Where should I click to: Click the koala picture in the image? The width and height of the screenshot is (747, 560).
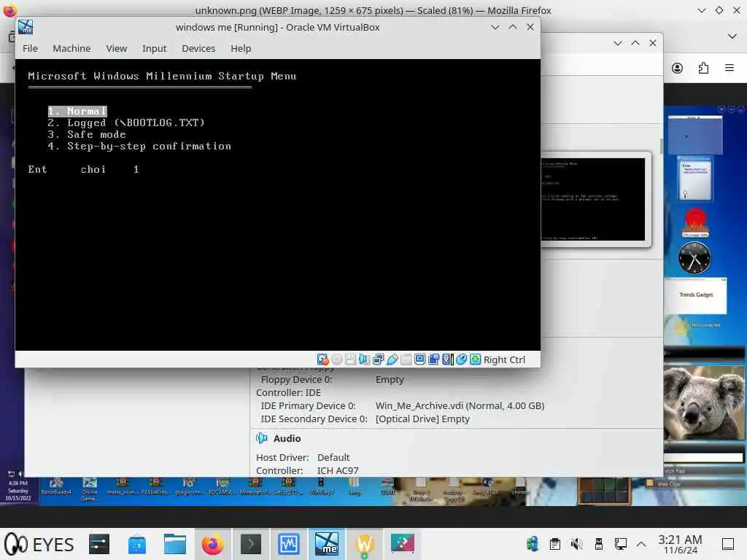click(704, 402)
